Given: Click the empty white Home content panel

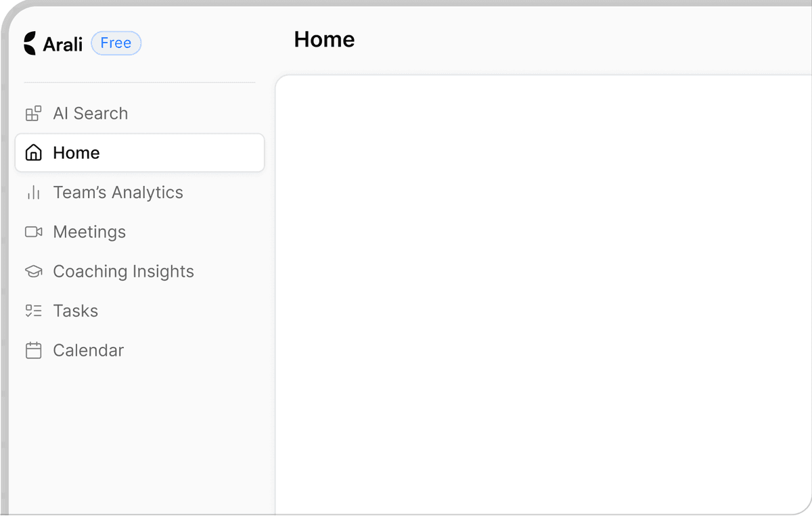Looking at the screenshot, I should pos(541,291).
